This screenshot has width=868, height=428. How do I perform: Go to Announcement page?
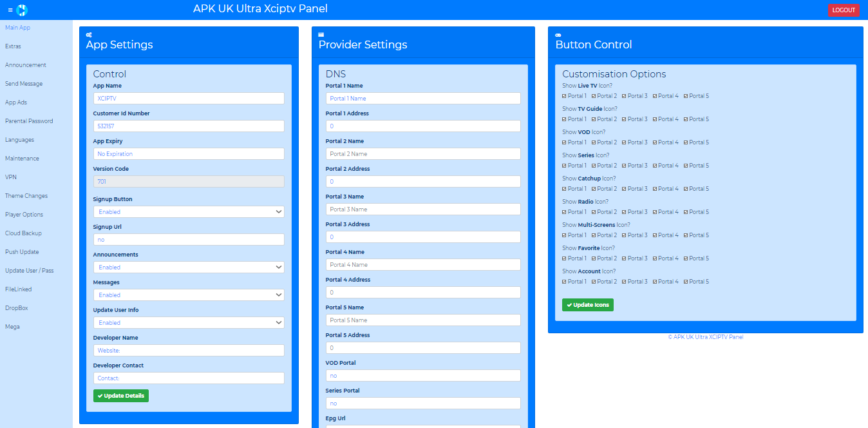point(26,65)
